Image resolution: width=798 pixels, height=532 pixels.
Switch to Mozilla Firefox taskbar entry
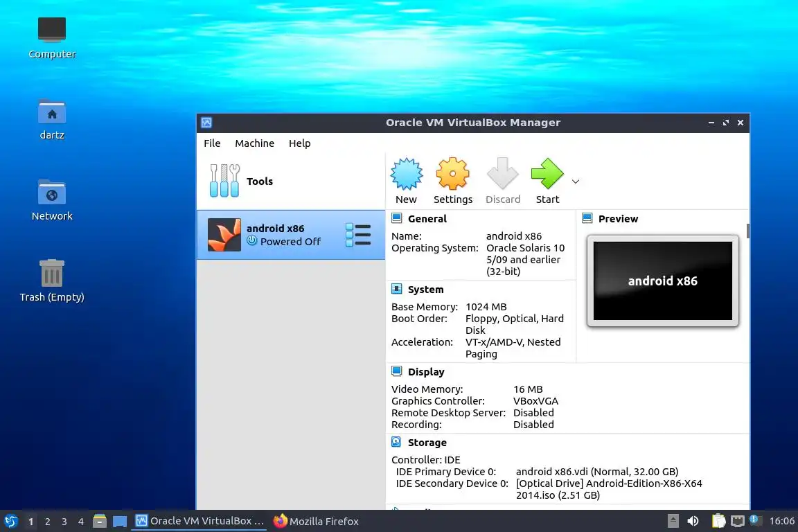316,521
